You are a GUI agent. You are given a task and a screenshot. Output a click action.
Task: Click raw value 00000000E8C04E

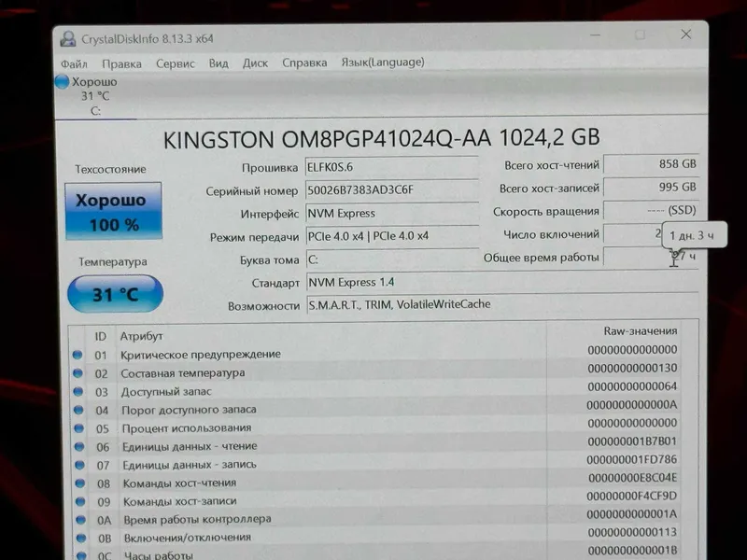tap(632, 478)
